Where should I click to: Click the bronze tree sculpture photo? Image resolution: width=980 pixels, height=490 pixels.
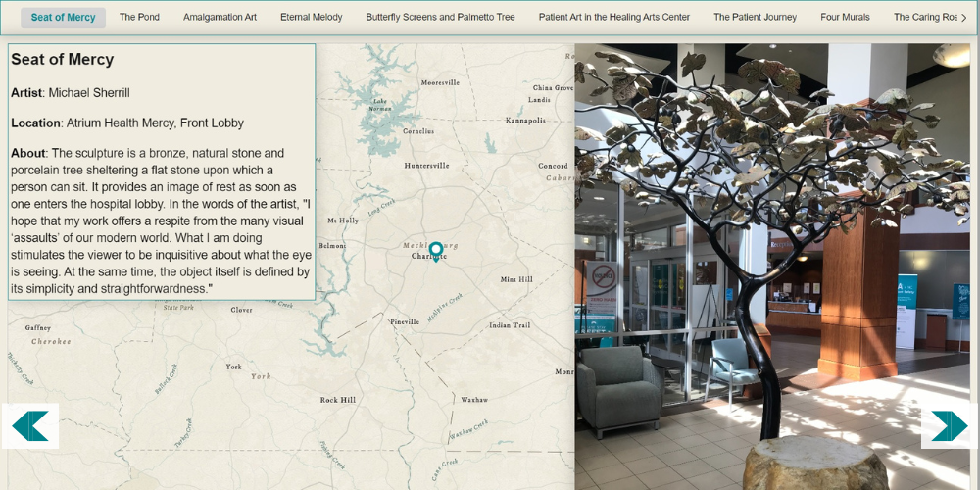[x=772, y=267]
